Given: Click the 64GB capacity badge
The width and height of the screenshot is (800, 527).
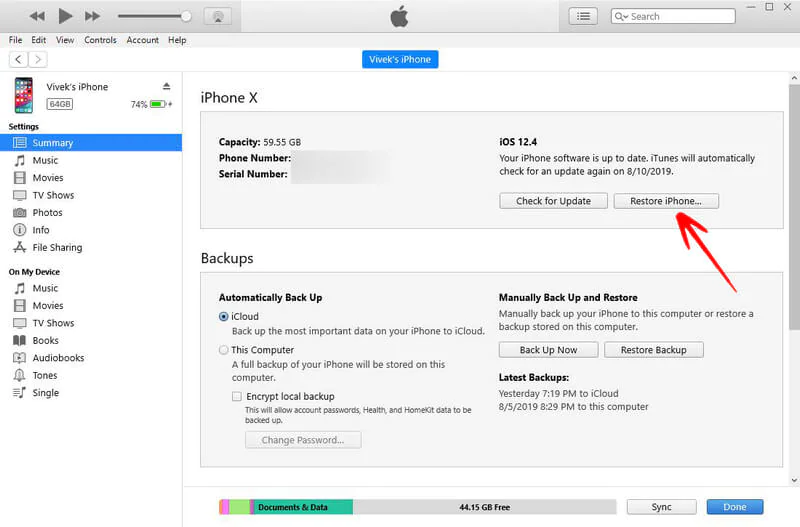Looking at the screenshot, I should coord(60,104).
